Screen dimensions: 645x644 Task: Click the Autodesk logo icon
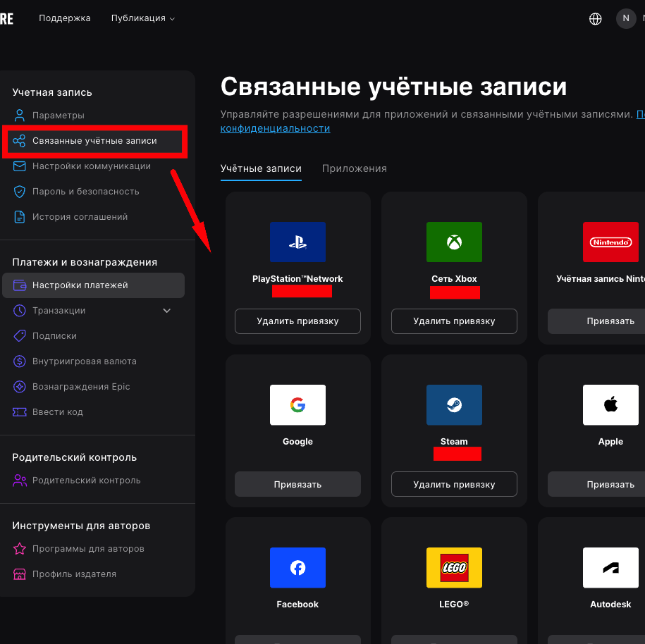pyautogui.click(x=610, y=568)
